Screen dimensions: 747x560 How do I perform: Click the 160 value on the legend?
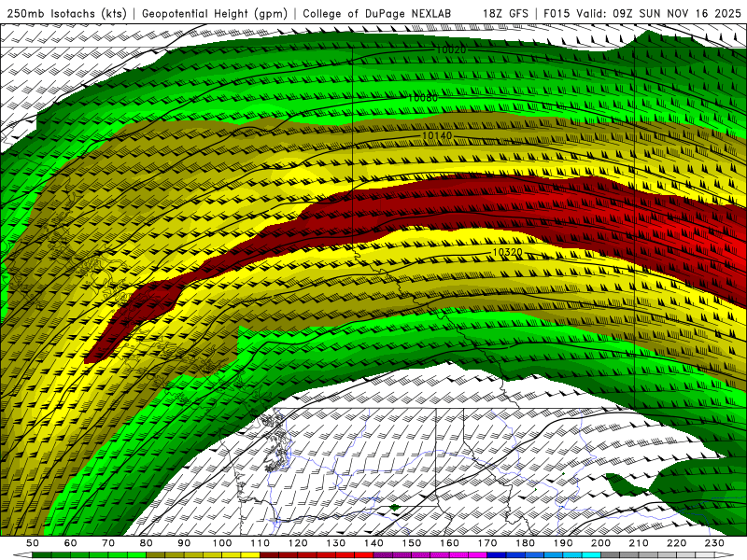click(x=449, y=543)
